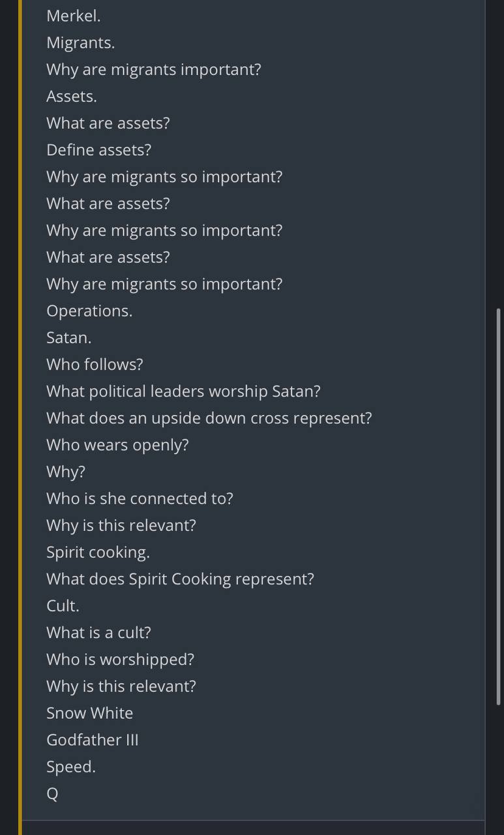Click "Who is she connected to?" text
Image resolution: width=504 pixels, height=835 pixels.
pos(140,498)
